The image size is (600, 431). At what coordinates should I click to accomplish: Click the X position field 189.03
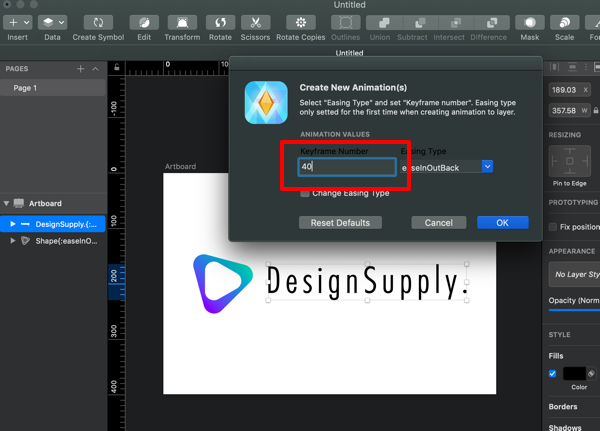(x=569, y=90)
